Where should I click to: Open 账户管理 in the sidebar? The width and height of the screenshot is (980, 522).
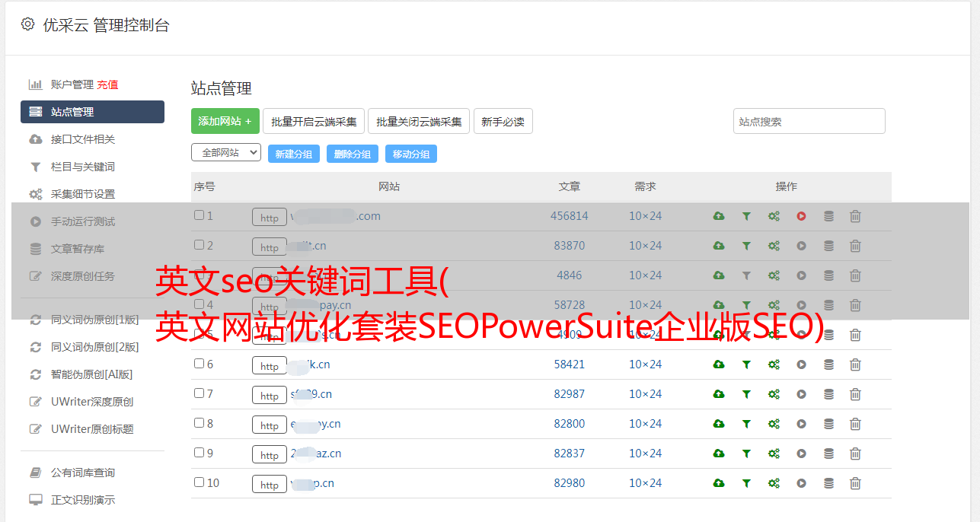(x=72, y=84)
